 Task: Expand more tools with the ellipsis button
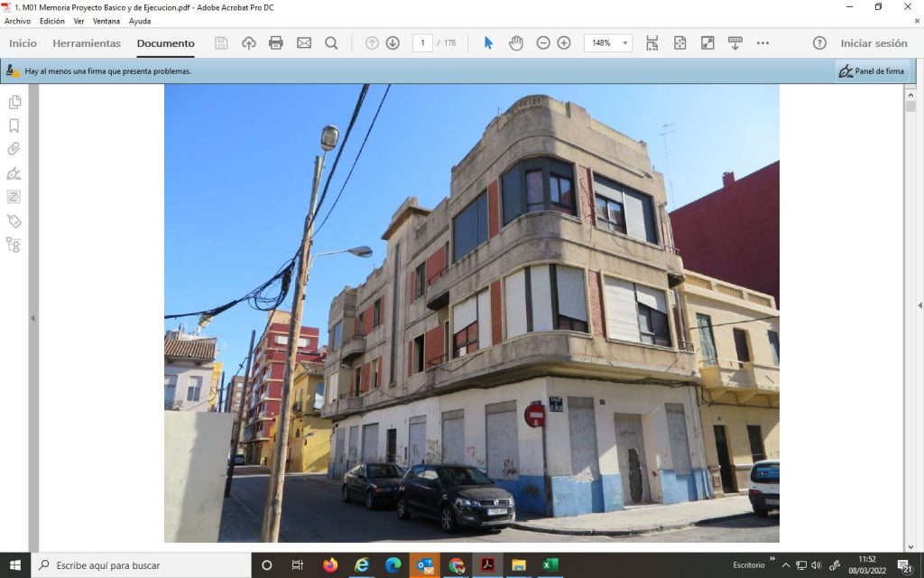pos(762,43)
